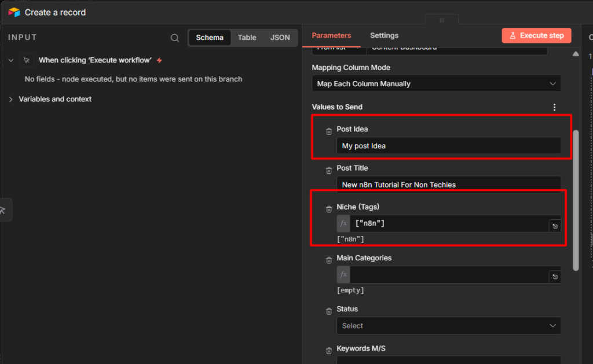Open the Status Select dropdown

tap(448, 326)
